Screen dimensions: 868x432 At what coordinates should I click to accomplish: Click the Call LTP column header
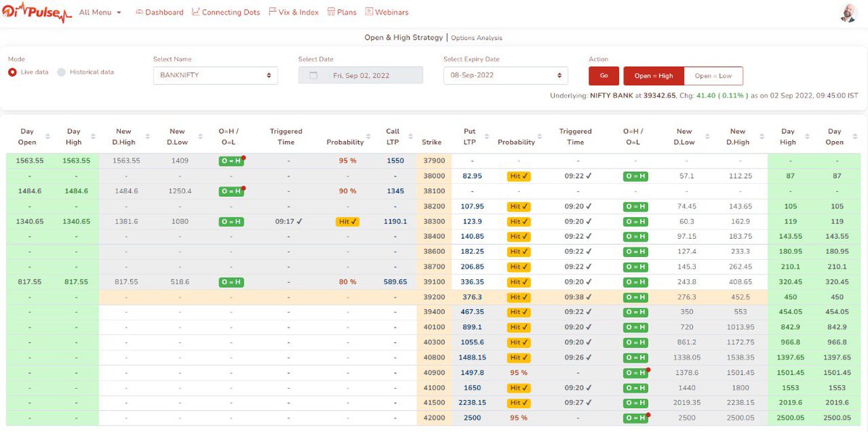393,137
